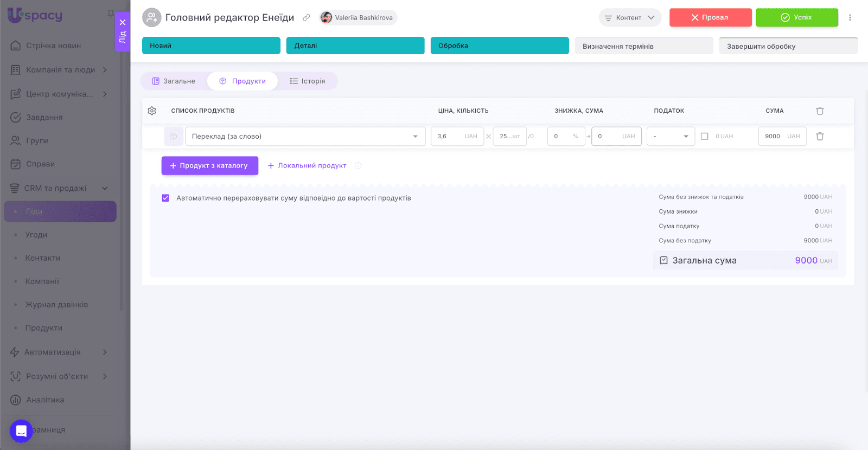Mark lead as Провал

(710, 17)
